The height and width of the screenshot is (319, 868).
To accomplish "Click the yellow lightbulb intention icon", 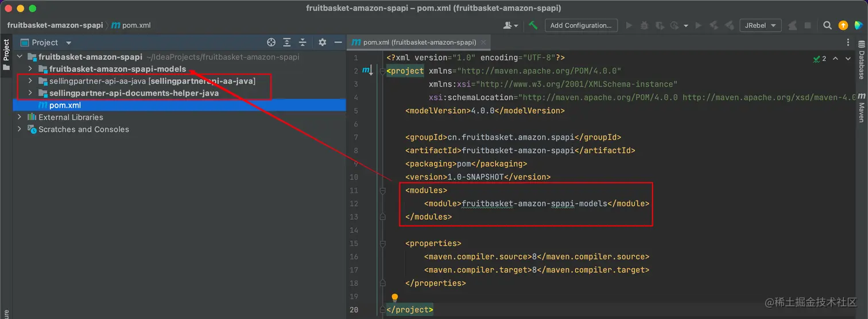I will point(394,298).
